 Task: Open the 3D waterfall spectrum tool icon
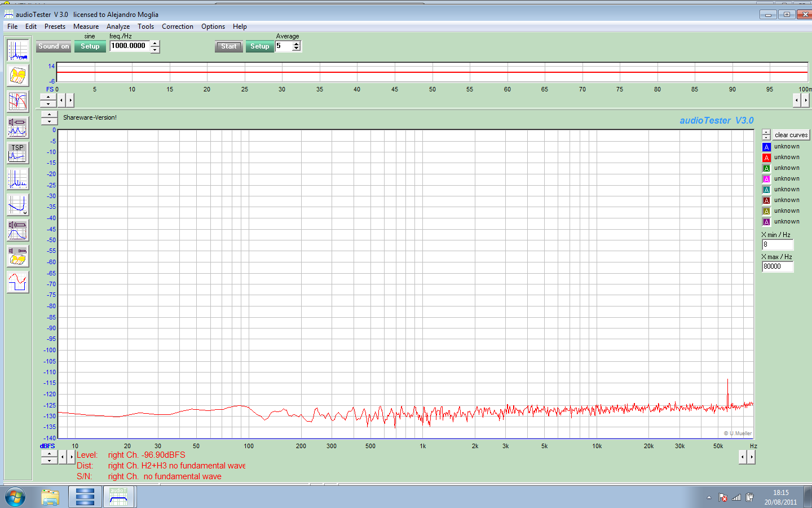(17, 76)
